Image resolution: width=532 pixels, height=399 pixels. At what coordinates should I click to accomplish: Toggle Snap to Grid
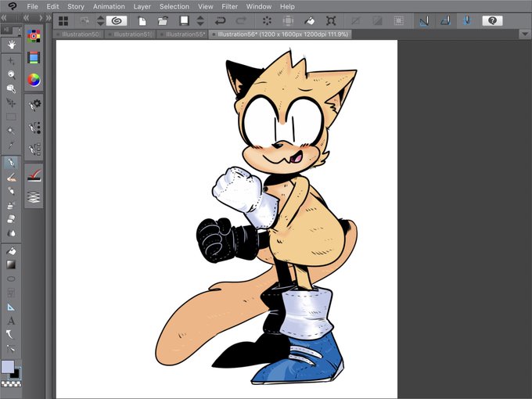click(467, 21)
